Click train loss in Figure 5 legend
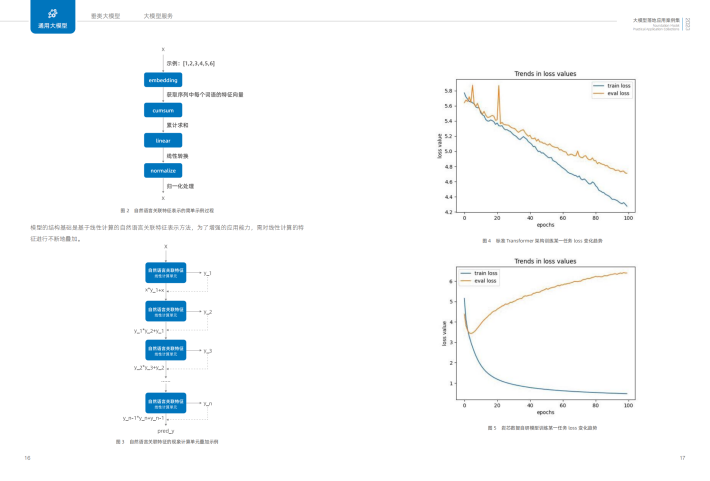 pyautogui.click(x=485, y=273)
